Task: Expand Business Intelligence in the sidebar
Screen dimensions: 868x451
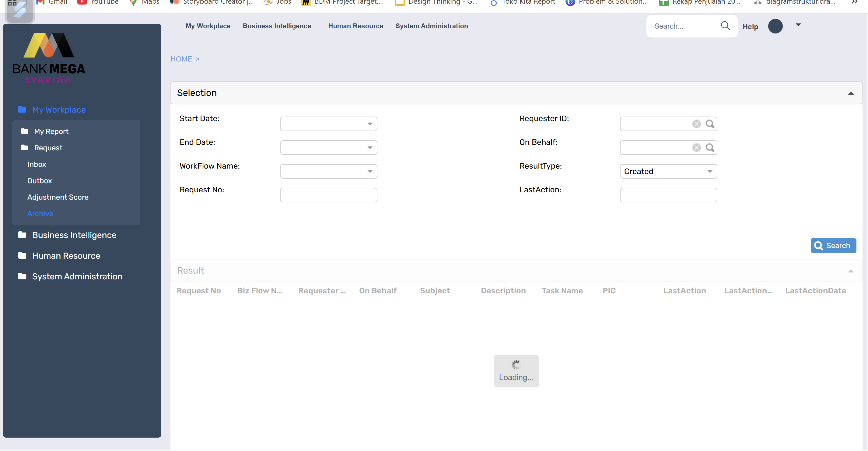Action: 74,235
